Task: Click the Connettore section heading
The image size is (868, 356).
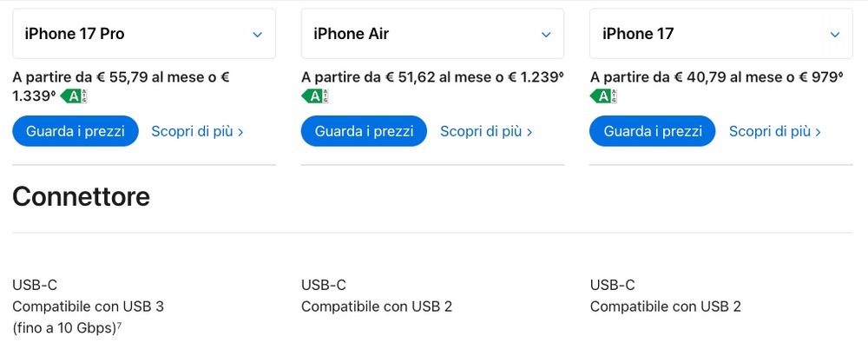Action: (x=82, y=196)
